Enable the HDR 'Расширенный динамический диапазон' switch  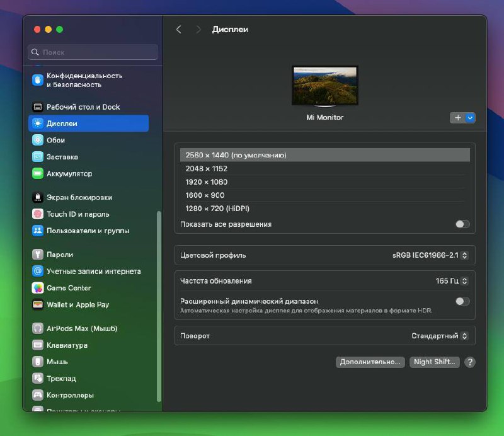(x=462, y=301)
